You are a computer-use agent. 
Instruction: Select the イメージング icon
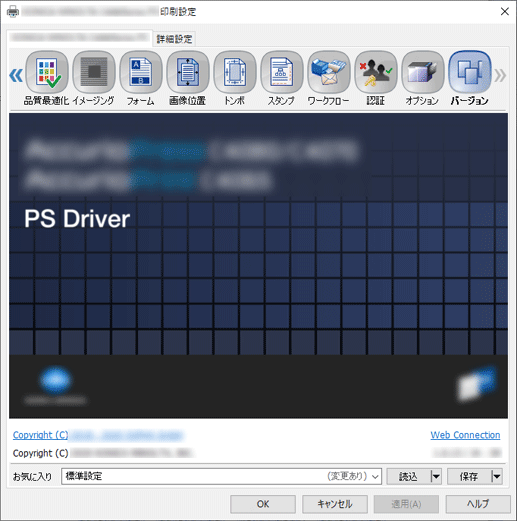(94, 72)
